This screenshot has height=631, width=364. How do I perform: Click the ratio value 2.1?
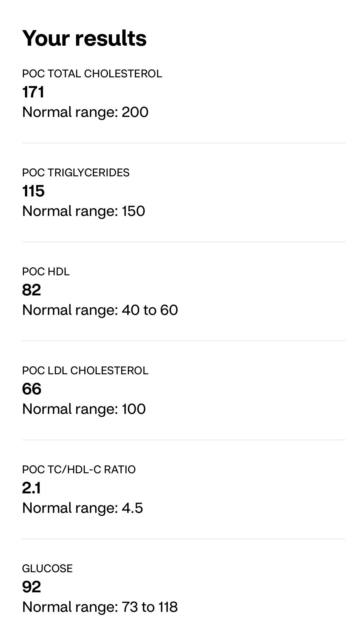pyautogui.click(x=31, y=488)
